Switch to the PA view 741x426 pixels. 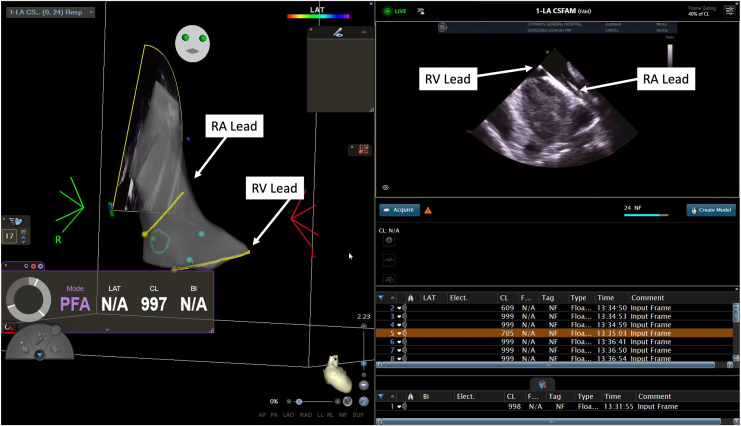click(274, 415)
